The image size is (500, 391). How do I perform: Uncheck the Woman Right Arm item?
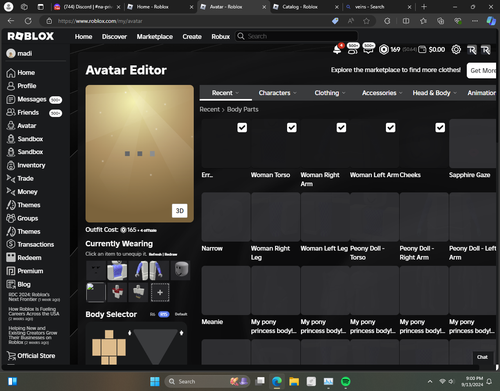click(341, 128)
